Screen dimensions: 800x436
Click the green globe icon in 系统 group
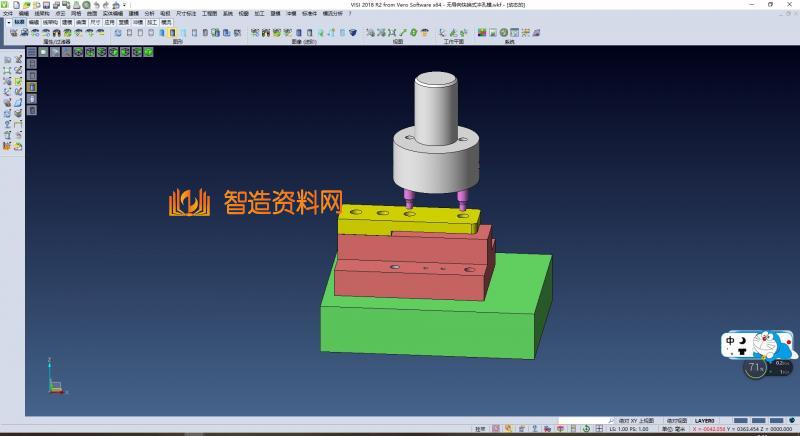coord(504,33)
